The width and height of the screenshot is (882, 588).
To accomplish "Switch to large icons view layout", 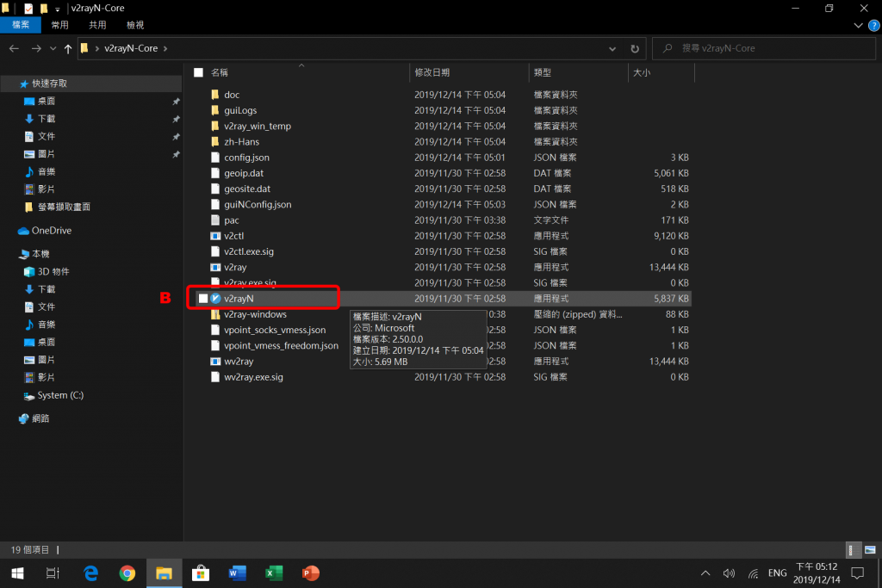I will click(x=870, y=550).
